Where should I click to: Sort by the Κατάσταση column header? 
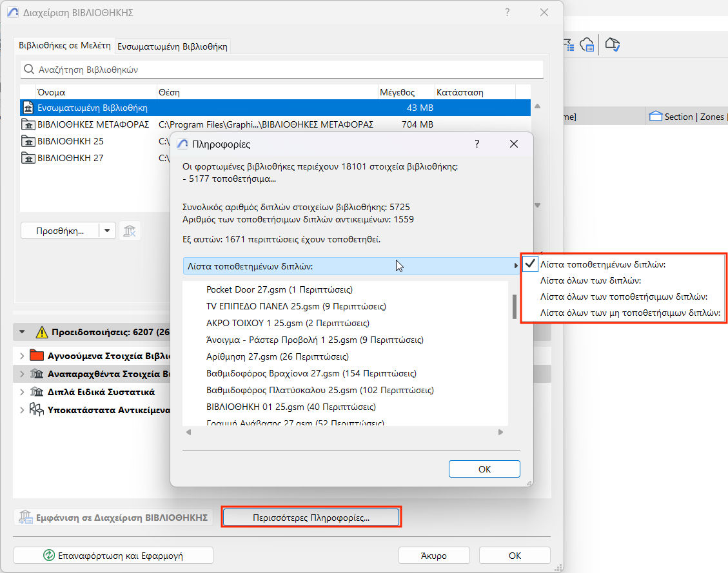coord(475,92)
